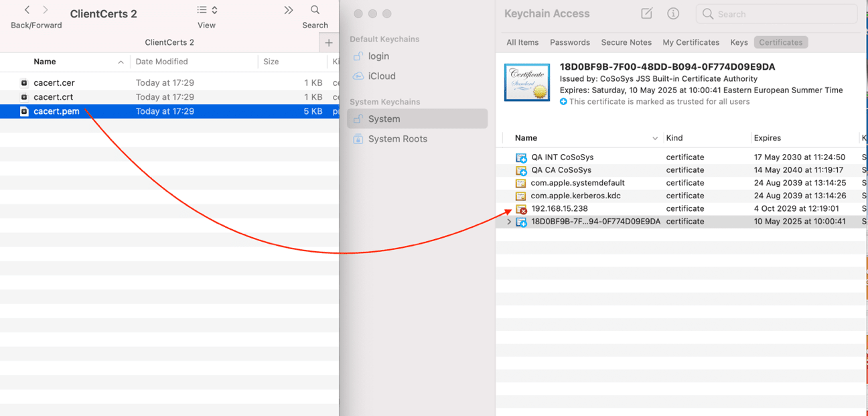The height and width of the screenshot is (416, 868).
Task: Click the ClientCerts 2 tab title
Action: (169, 42)
